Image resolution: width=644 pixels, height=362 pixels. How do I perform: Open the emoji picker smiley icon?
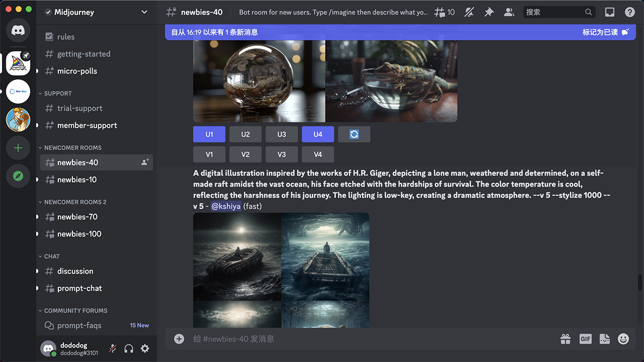[623, 339]
